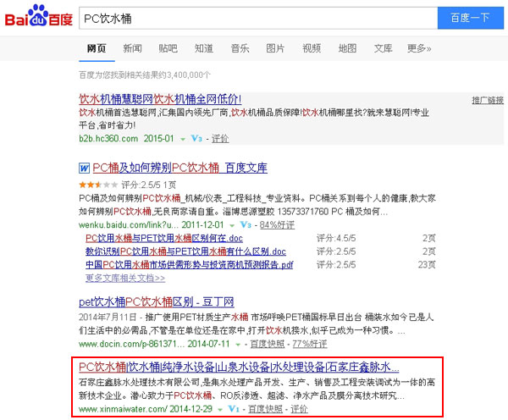Image resolution: width=508 pixels, height=420 pixels.
Task: Click the 百度一下 search button
Action: coord(471,18)
